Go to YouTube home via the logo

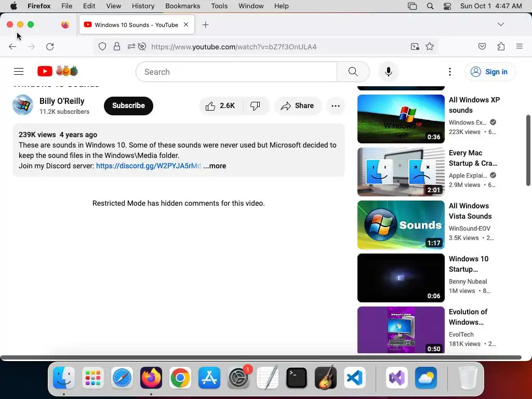point(58,71)
